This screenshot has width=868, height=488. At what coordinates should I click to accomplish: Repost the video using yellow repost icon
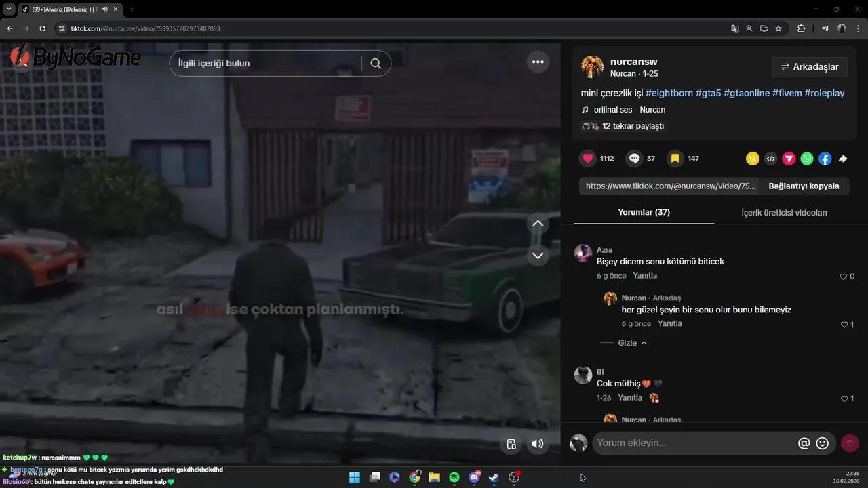coord(753,159)
